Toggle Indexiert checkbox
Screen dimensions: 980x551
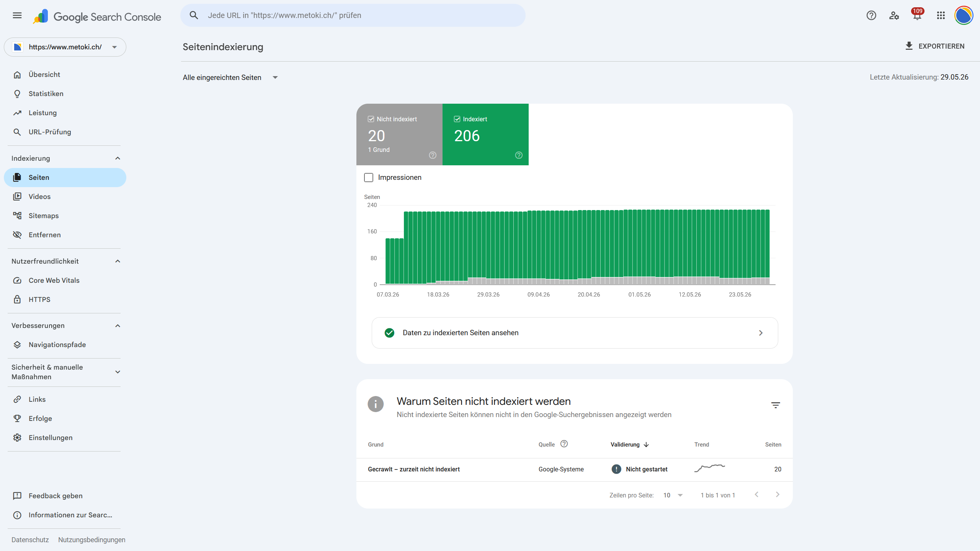(x=457, y=119)
